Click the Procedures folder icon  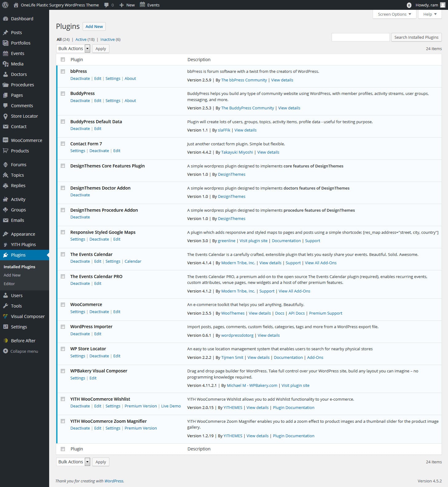6,85
